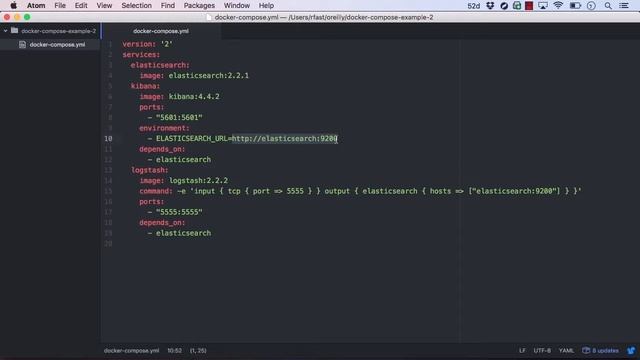Viewport: 640px width, 360px height.
Task: Click the "5601:5601" port mapping
Action: tap(179, 118)
